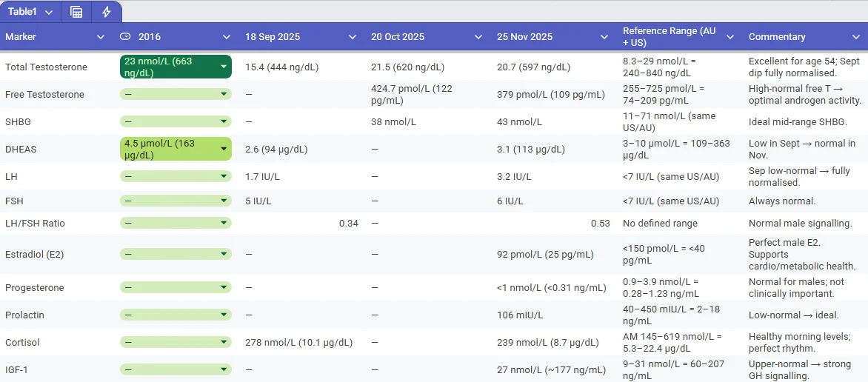Open the 2016 dropdown for DHEAS
This screenshot has width=868, height=382.
coord(224,149)
